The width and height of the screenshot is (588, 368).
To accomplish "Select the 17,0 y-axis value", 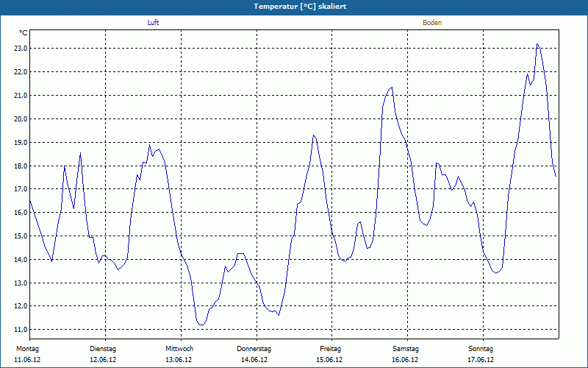I will (x=21, y=189).
